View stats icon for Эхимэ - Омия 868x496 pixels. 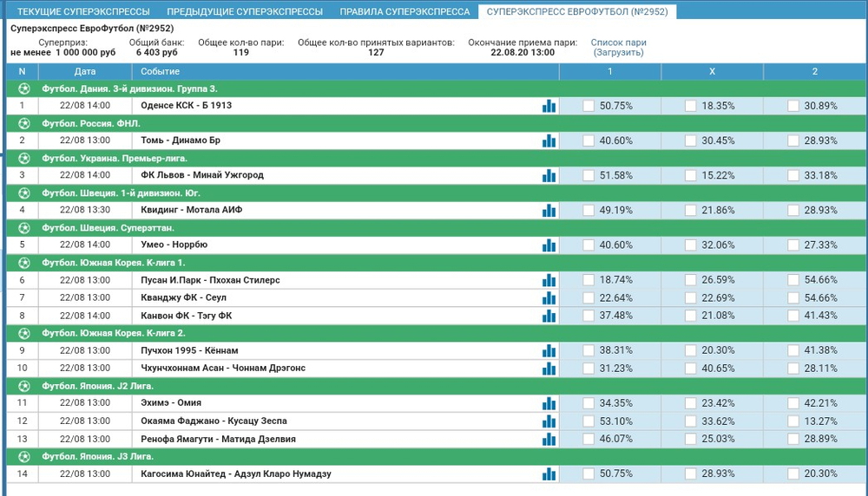point(549,403)
